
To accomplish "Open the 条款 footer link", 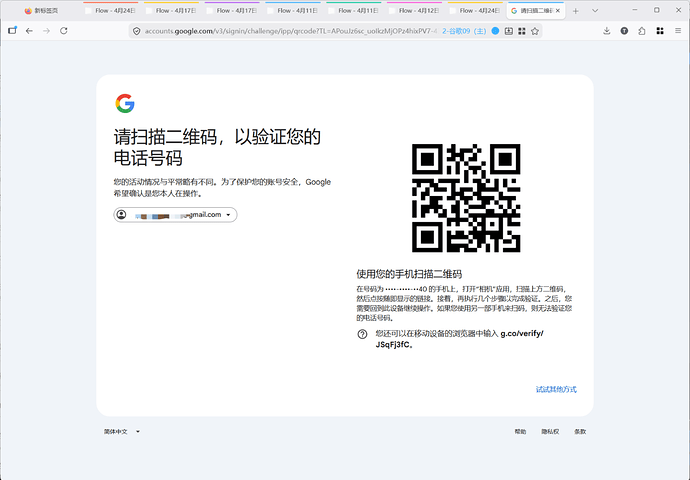I will tap(580, 432).
